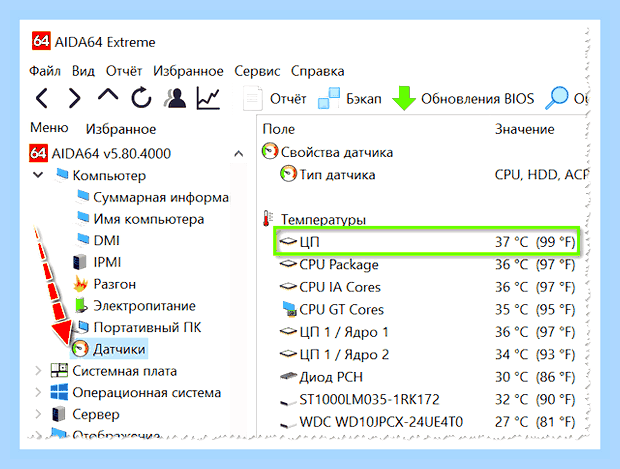Viewport: 620px width, 469px height.
Task: Click the Бэкап toolbar button
Action: tap(350, 98)
